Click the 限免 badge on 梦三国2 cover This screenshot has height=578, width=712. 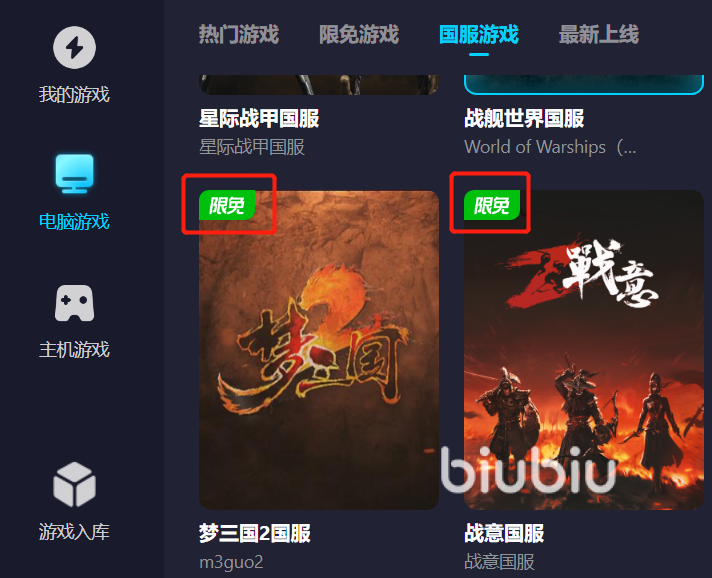point(227,205)
